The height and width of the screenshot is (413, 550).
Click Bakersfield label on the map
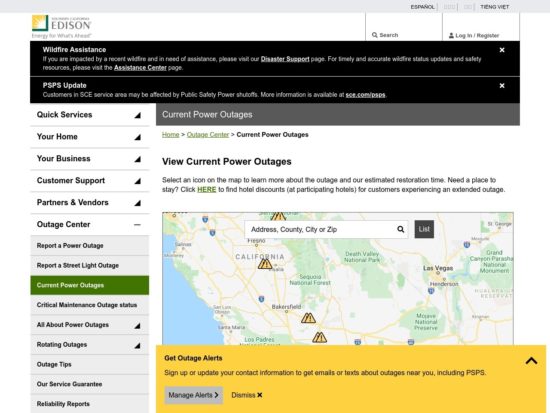pos(286,307)
